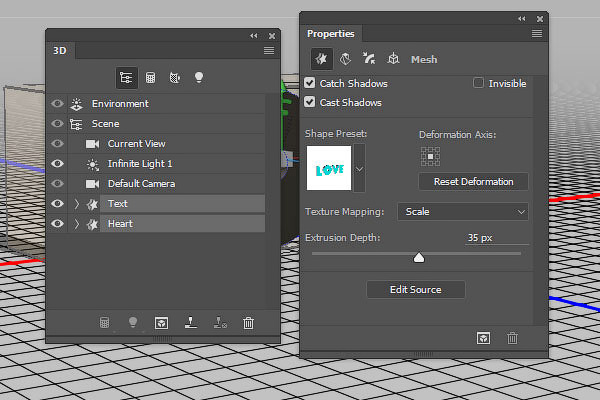Screen dimensions: 600x400
Task: Filter 3D panel by meshes
Action: tap(150, 78)
